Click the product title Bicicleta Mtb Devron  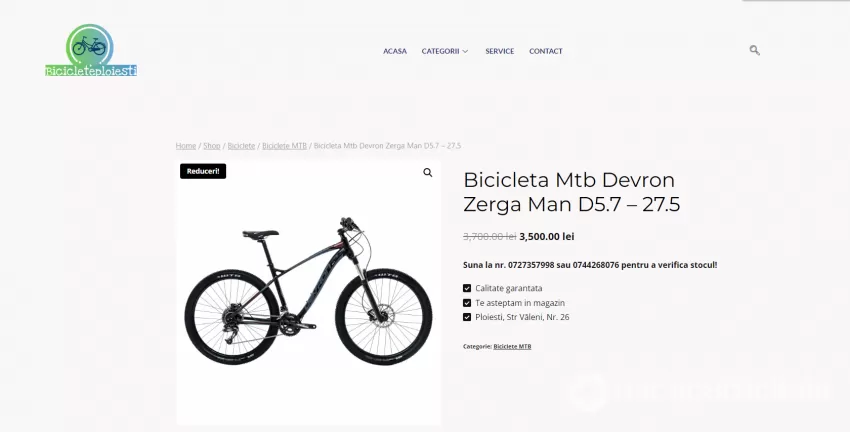[571, 192]
